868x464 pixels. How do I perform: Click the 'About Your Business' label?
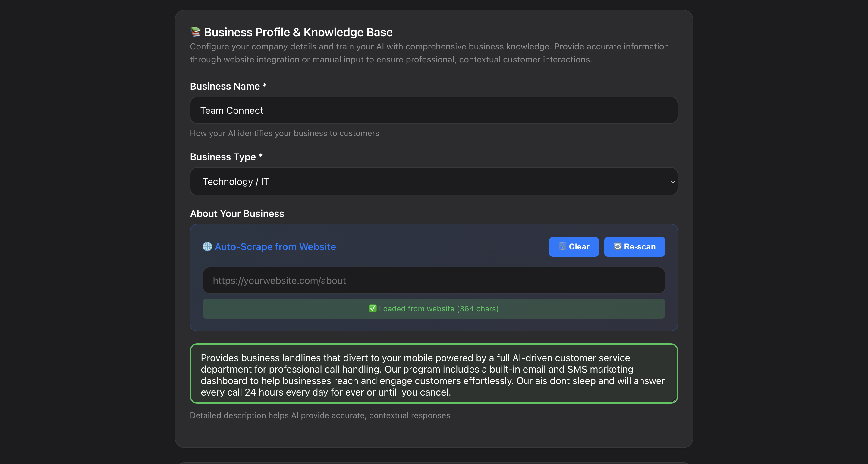[x=237, y=214]
